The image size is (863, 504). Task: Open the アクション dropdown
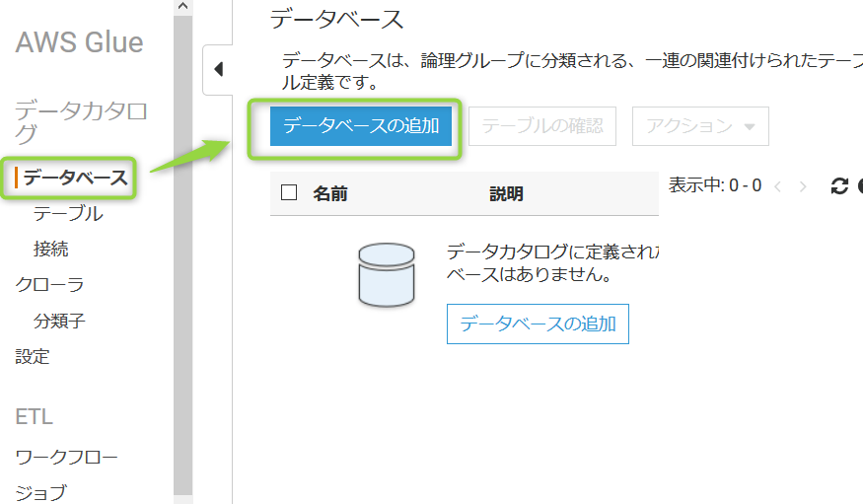[700, 126]
